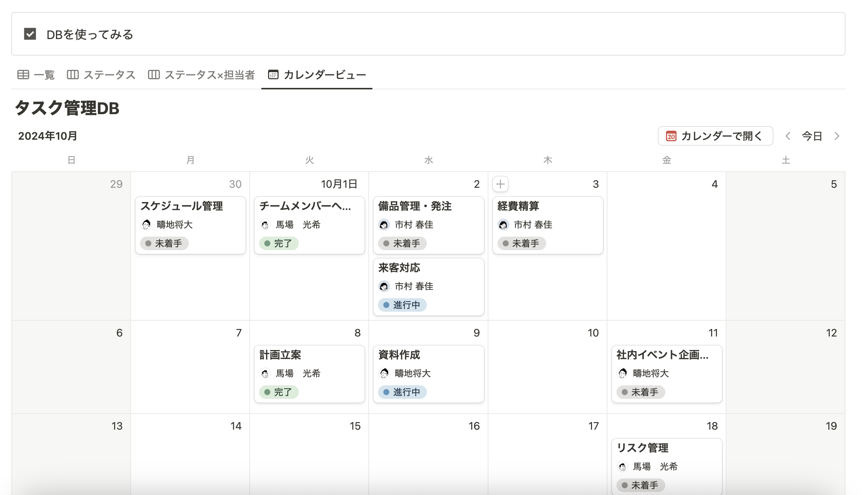Screen dimensions: 868x495
Task: Switch to the ステータス×担当者 tab
Action: (209, 75)
